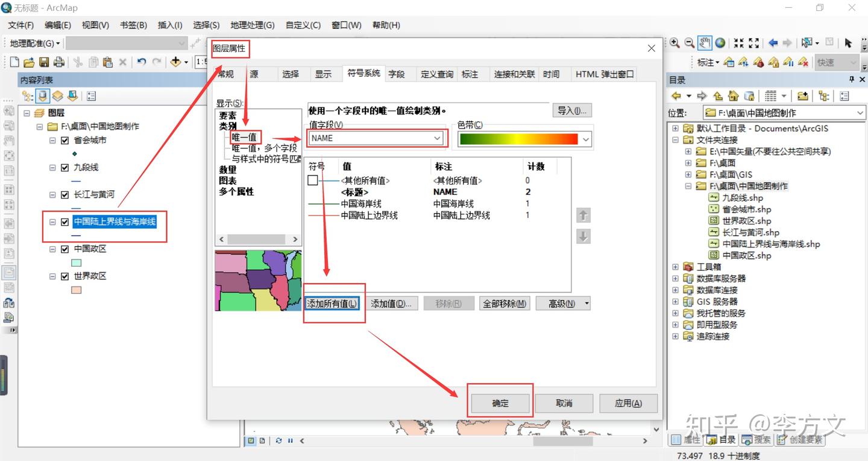Image resolution: width=868 pixels, height=461 pixels.
Task: Open Add Data with the yellow diamond icon
Action: click(177, 62)
